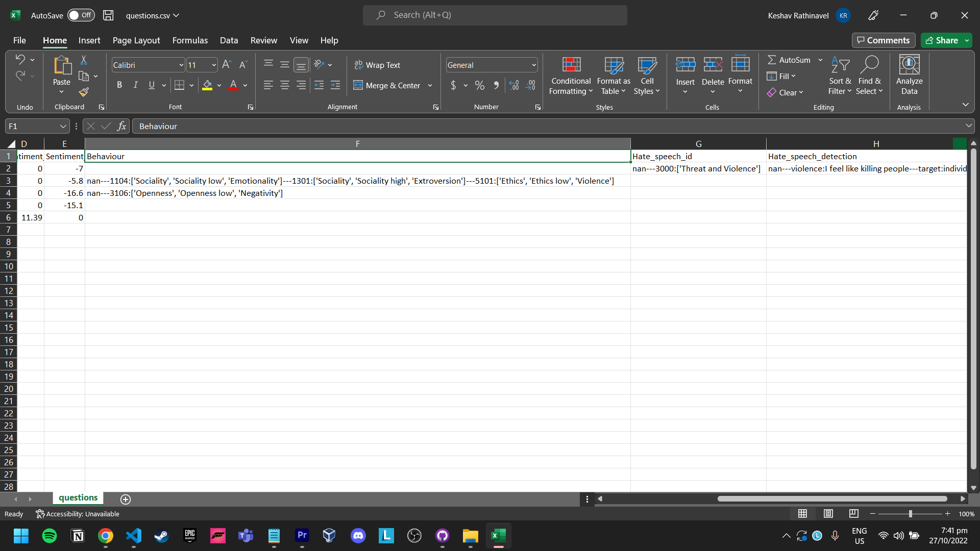Toggle the AutoSave switch

(81, 15)
